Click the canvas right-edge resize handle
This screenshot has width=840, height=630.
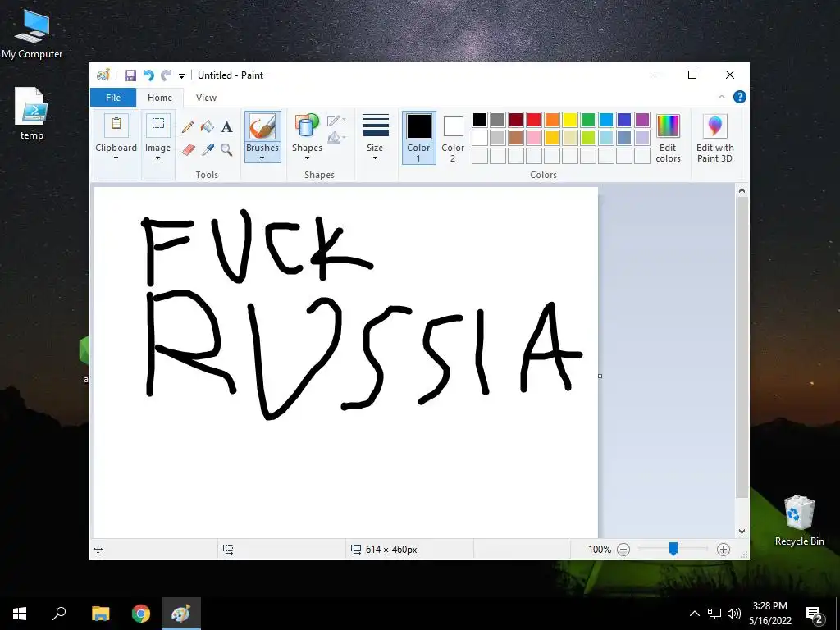600,376
